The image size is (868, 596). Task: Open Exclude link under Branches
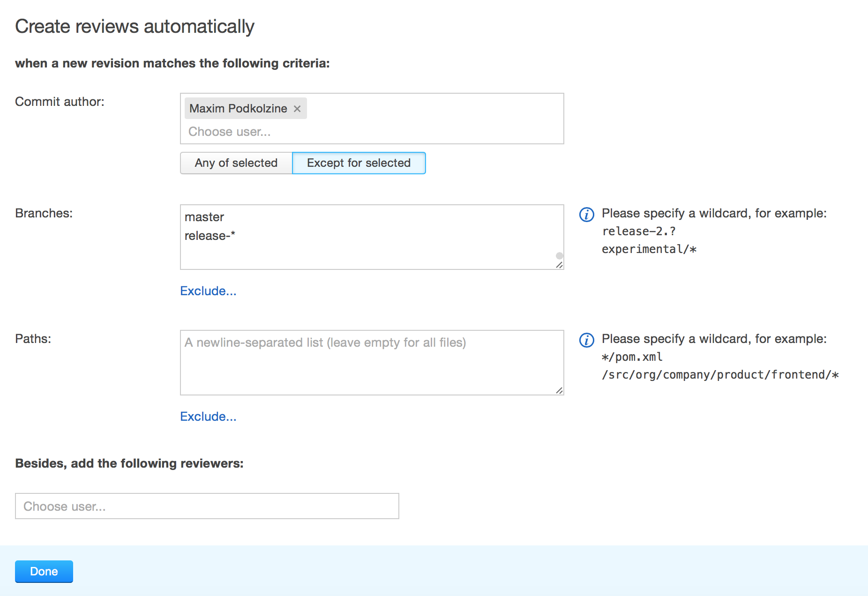pos(208,291)
